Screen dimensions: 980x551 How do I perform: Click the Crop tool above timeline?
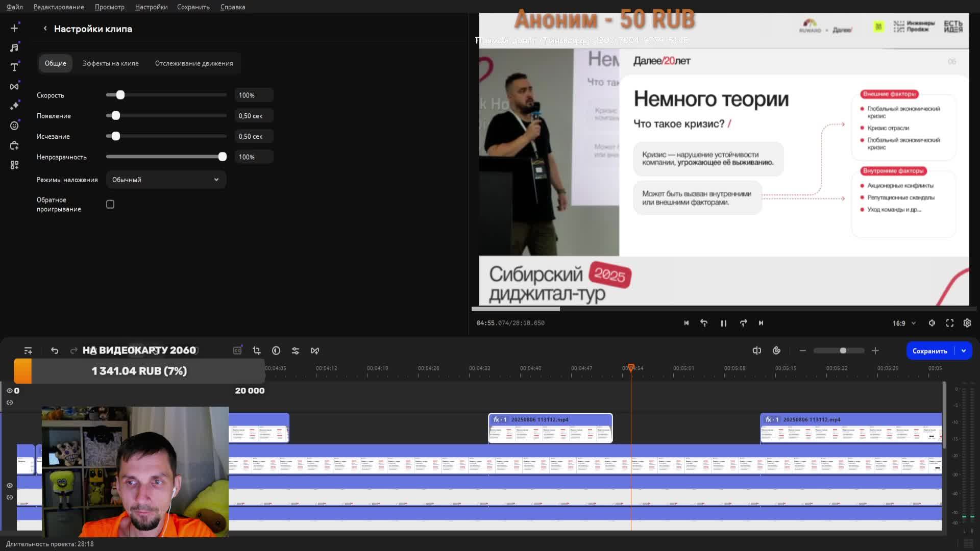257,350
